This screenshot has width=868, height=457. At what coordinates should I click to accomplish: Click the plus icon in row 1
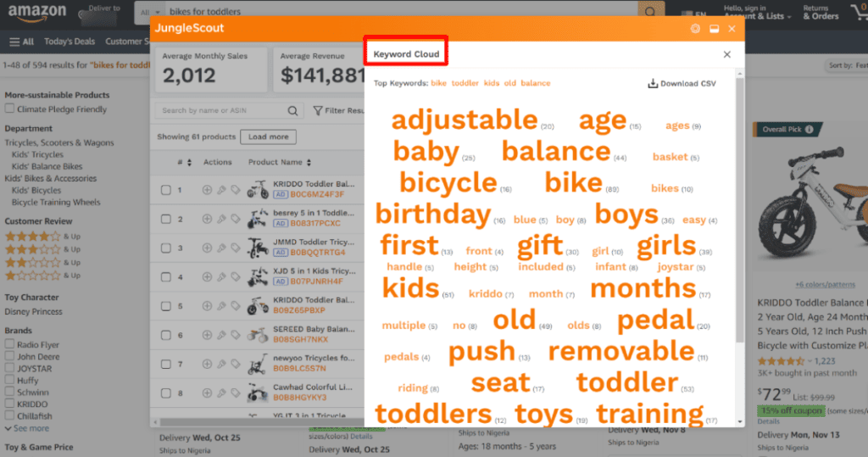207,190
